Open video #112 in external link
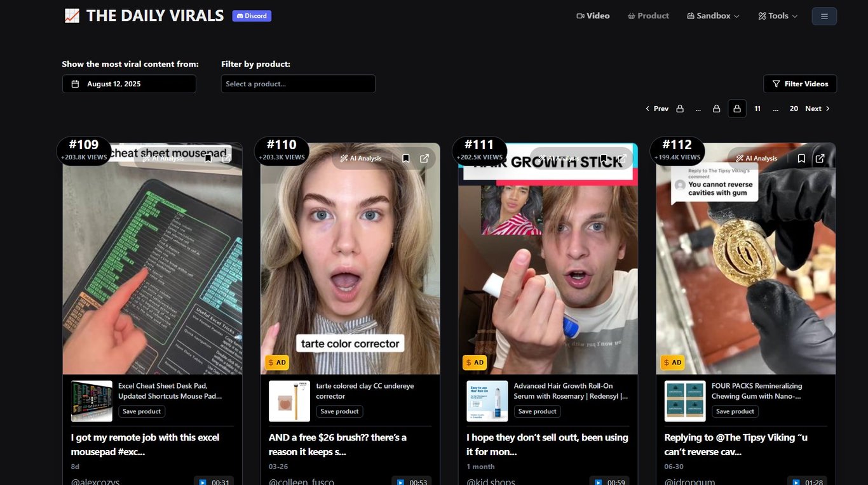 pyautogui.click(x=820, y=158)
